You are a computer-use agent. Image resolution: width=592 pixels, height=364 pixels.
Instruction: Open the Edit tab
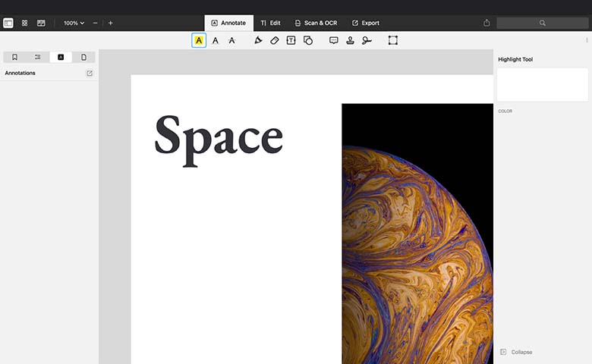point(270,23)
